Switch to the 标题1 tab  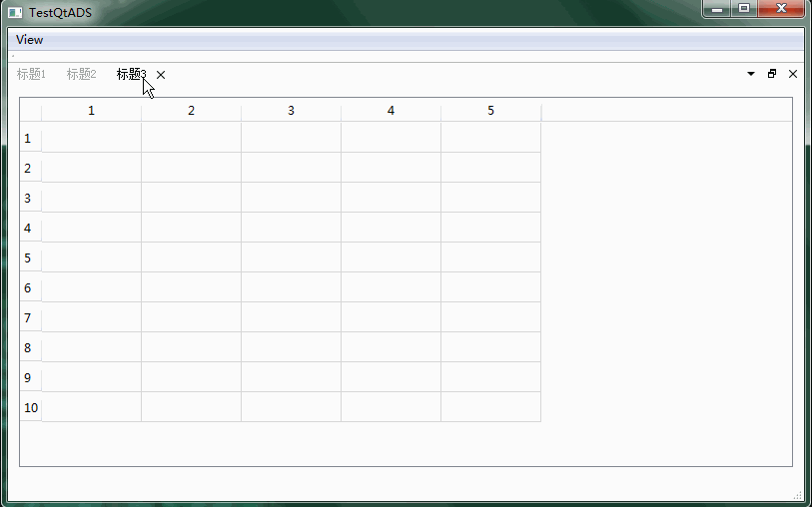click(31, 75)
